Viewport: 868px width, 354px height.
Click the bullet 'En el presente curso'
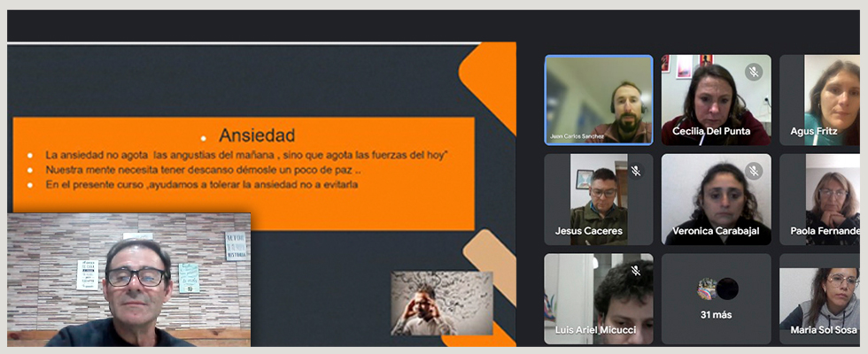coord(202,185)
